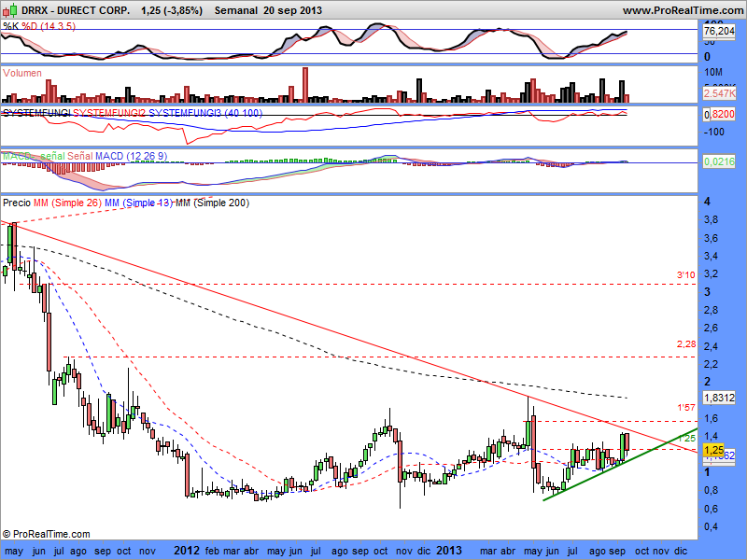
Task: Open the www.ProRealTime.com link
Action: [x=682, y=10]
